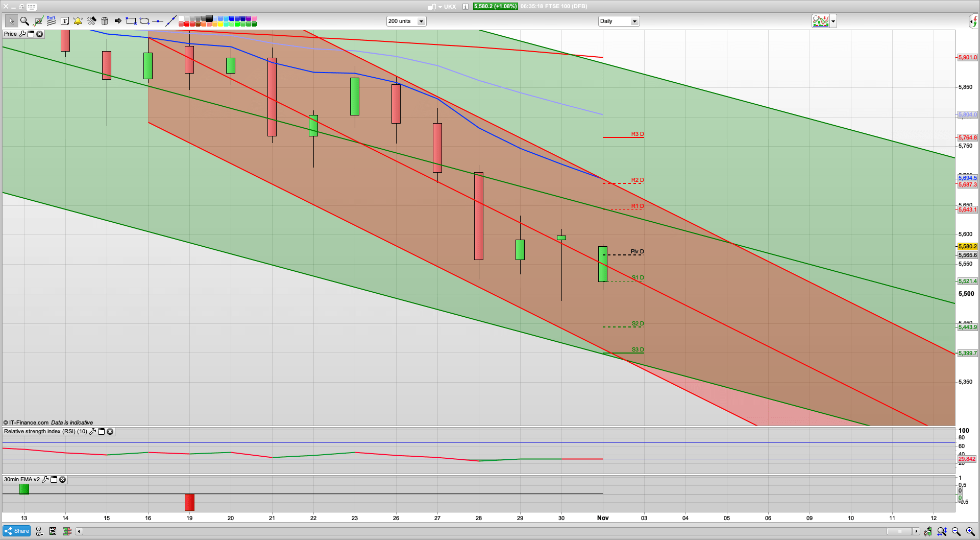
Task: Toggle the RSI panel window maximize icon
Action: point(101,432)
